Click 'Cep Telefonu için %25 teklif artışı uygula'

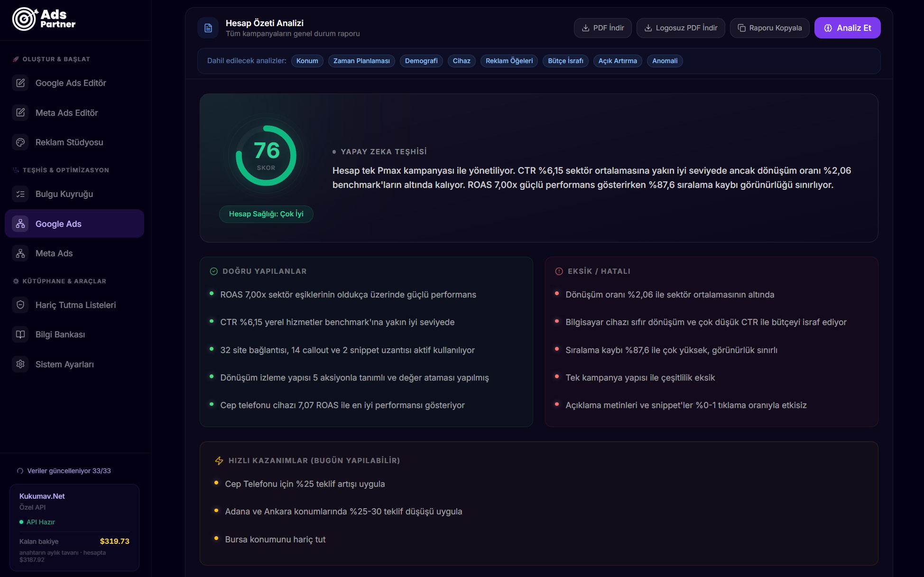tap(305, 484)
